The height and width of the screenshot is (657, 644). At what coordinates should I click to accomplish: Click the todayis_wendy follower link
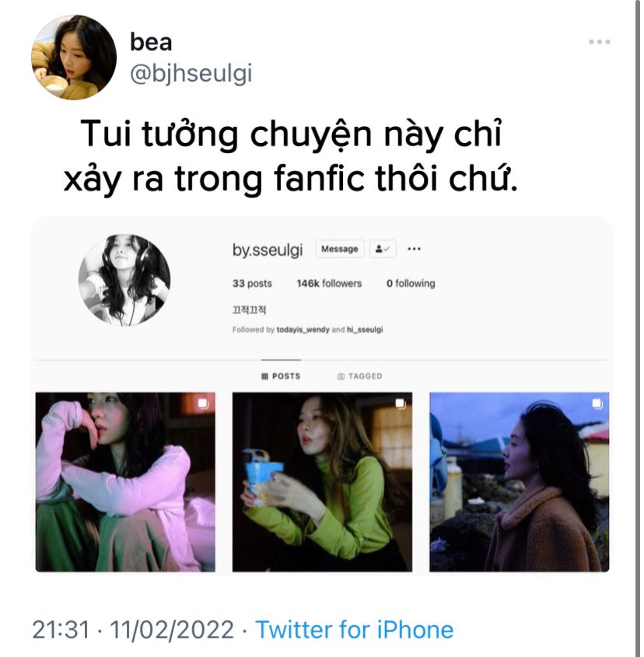point(303,330)
